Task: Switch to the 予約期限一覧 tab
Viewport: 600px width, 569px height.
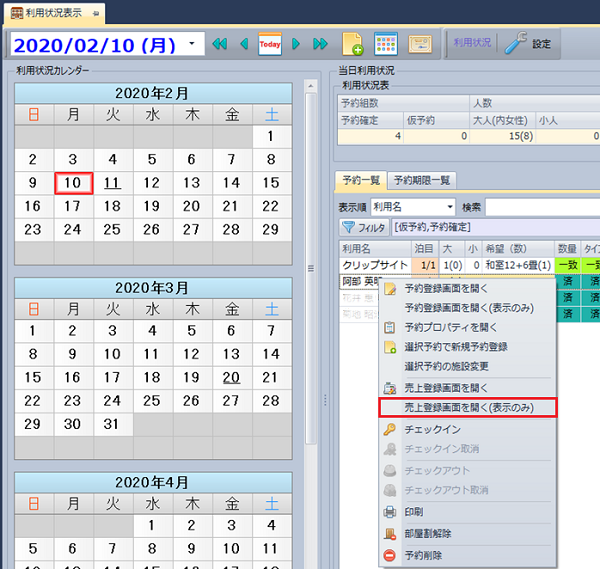Action: pyautogui.click(x=421, y=180)
